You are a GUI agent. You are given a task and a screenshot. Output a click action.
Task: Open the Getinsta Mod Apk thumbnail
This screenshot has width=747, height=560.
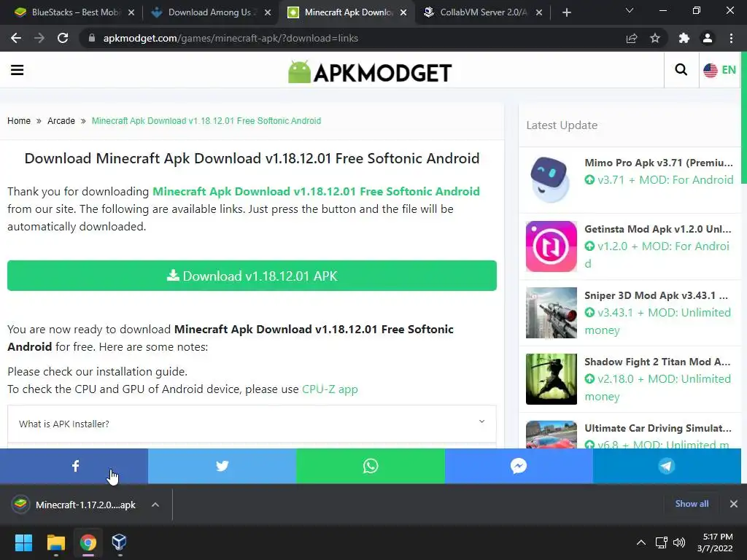coord(551,246)
